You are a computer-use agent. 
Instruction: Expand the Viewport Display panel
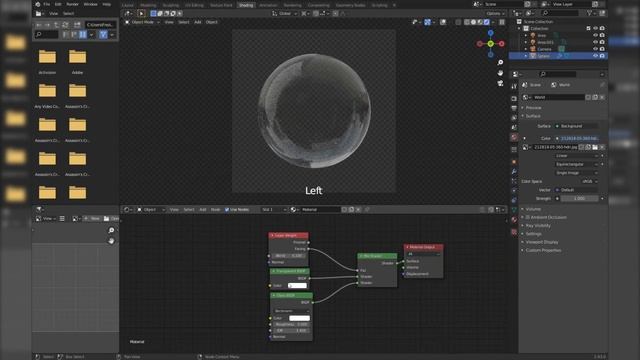(541, 242)
